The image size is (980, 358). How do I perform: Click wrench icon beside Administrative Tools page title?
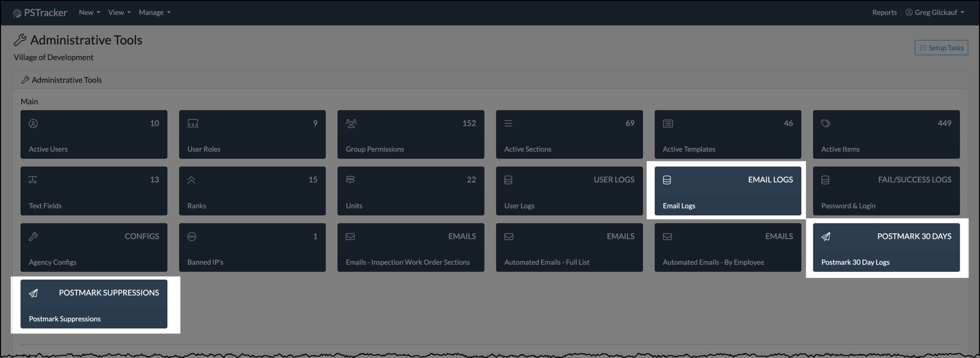click(x=20, y=40)
